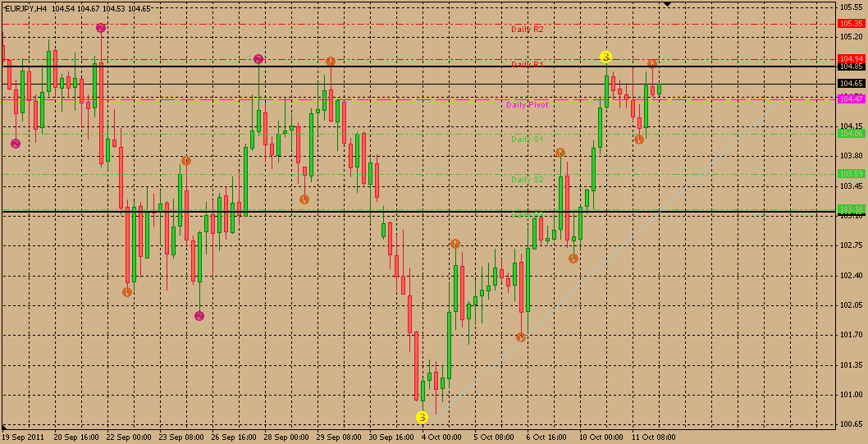868x444 pixels.
Task: Click the yellow 3 marker below the 4 Oct low
Action: (x=422, y=417)
